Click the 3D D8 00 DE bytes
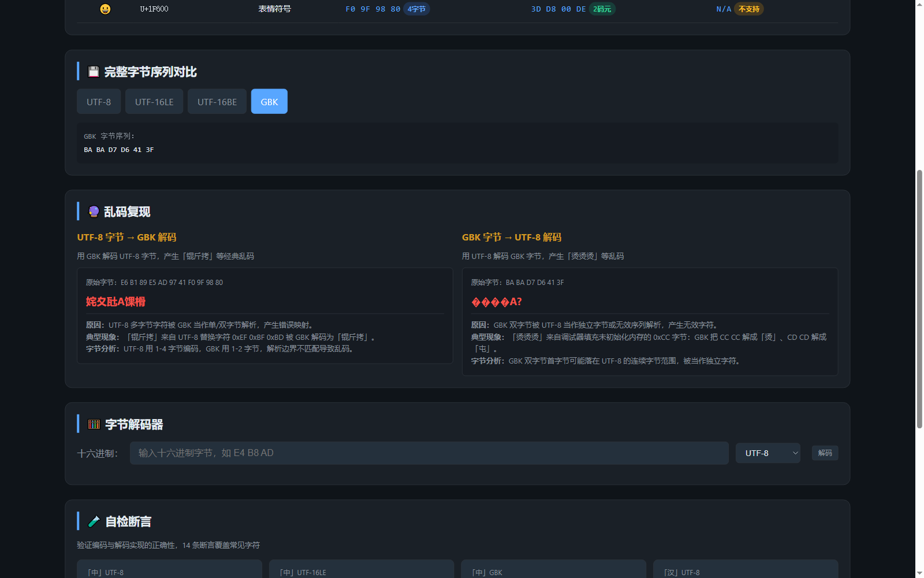Viewport: 924px width, 578px height. click(558, 9)
